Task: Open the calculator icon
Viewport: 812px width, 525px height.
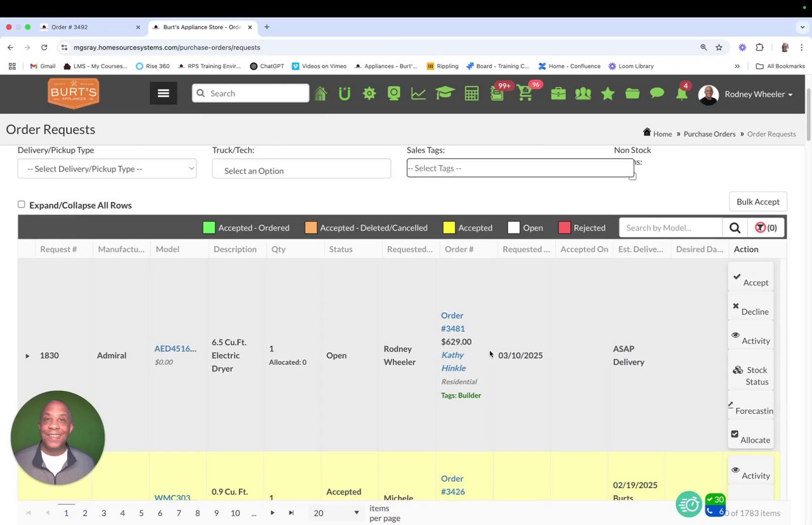Action: point(471,94)
